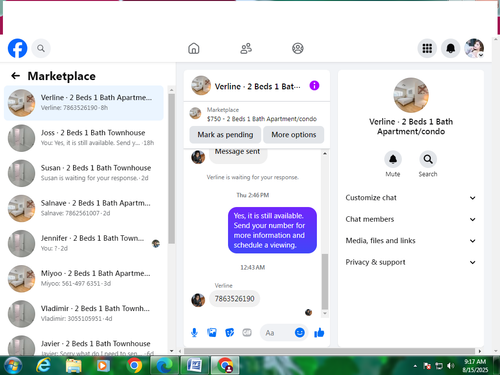
Task: Select Vladimir 2 Beds Townhouse conversation
Action: (84, 314)
